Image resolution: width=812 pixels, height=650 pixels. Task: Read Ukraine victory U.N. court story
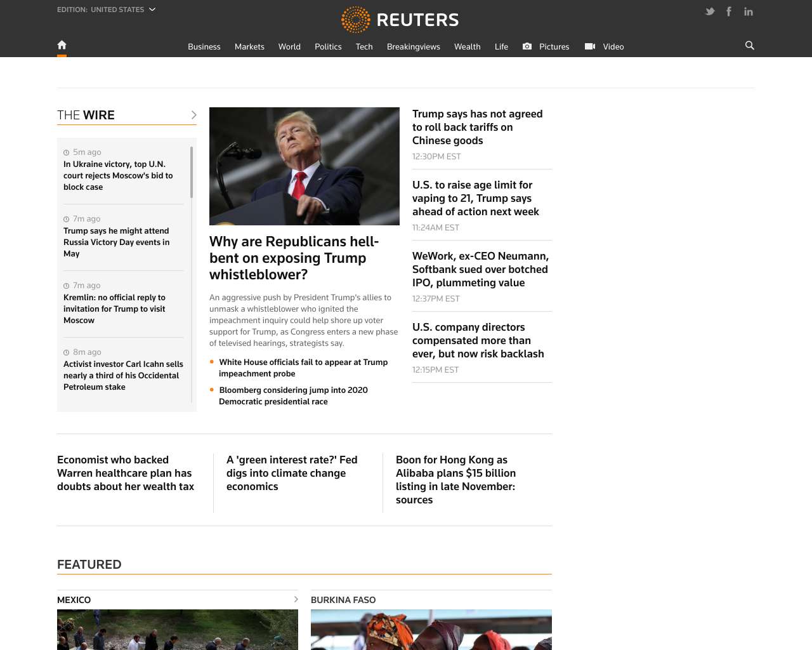pyautogui.click(x=118, y=176)
